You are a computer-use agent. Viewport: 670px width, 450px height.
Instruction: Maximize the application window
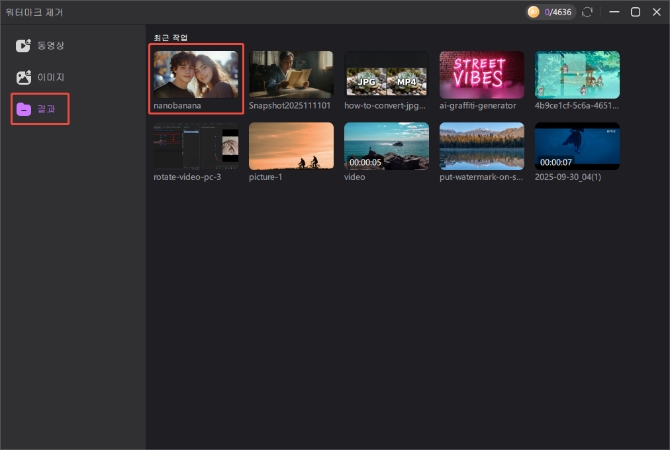(635, 12)
